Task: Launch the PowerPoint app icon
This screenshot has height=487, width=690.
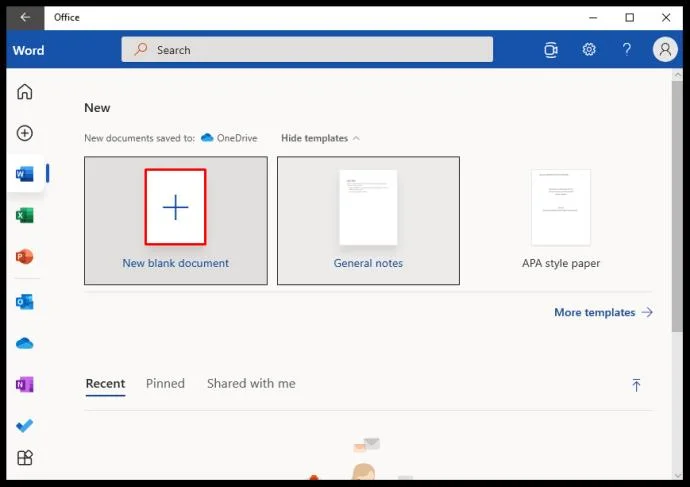Action: pos(25,256)
